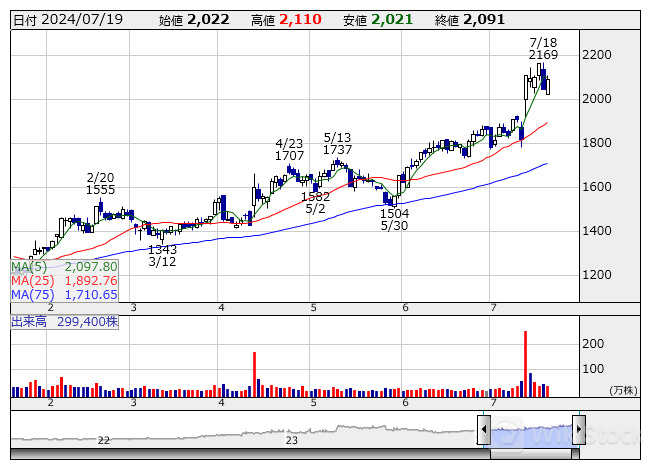Click the 4/23 peak label 1707
The width and height of the screenshot is (653, 470).
[289, 156]
